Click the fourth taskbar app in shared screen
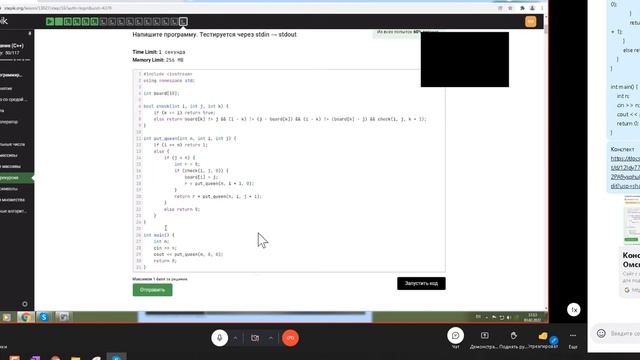Image resolution: width=640 pixels, height=360 pixels. coord(63,317)
